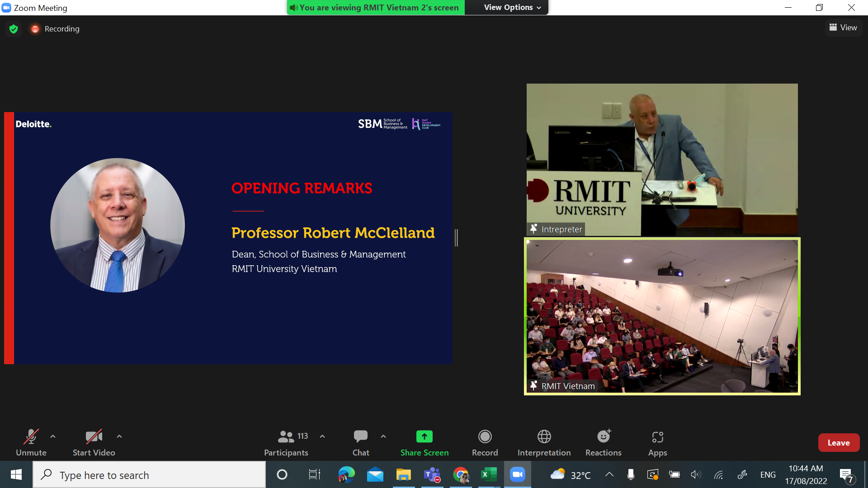Click the Zoom icon on the taskbar
The image size is (868, 488).
pyautogui.click(x=517, y=475)
